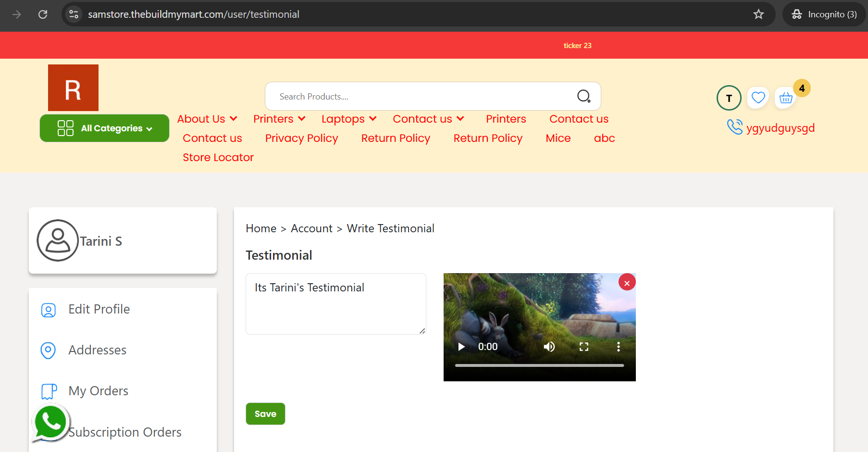
Task: Open the shopping basket icon
Action: (x=786, y=98)
